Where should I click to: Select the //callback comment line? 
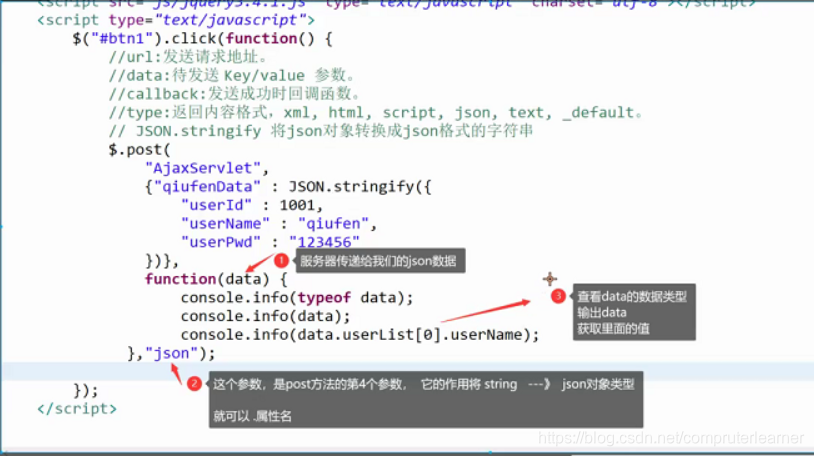point(235,94)
